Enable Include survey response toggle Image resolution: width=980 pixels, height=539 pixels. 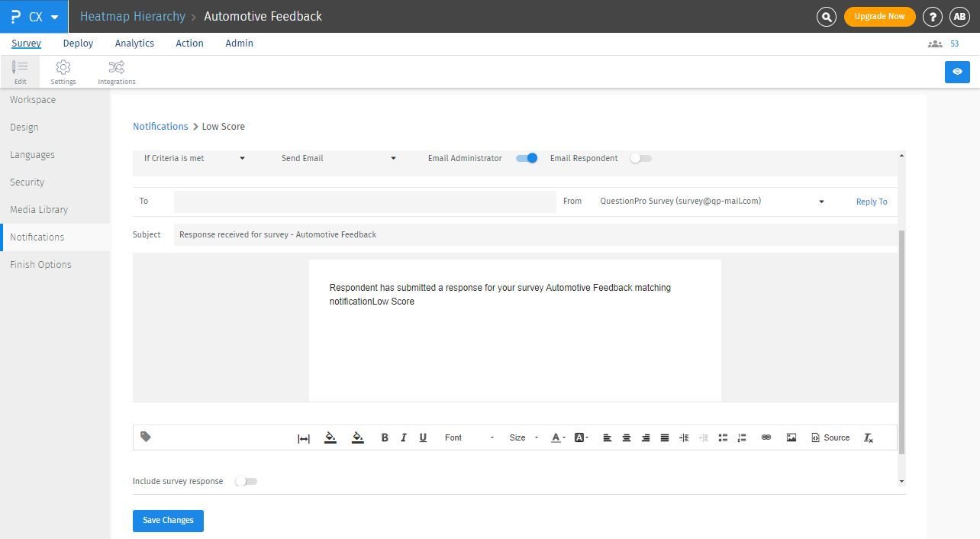246,481
